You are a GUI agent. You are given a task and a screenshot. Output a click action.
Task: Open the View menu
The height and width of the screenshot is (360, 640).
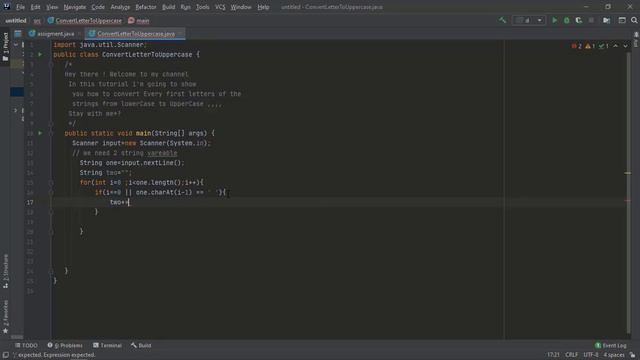(x=52, y=7)
